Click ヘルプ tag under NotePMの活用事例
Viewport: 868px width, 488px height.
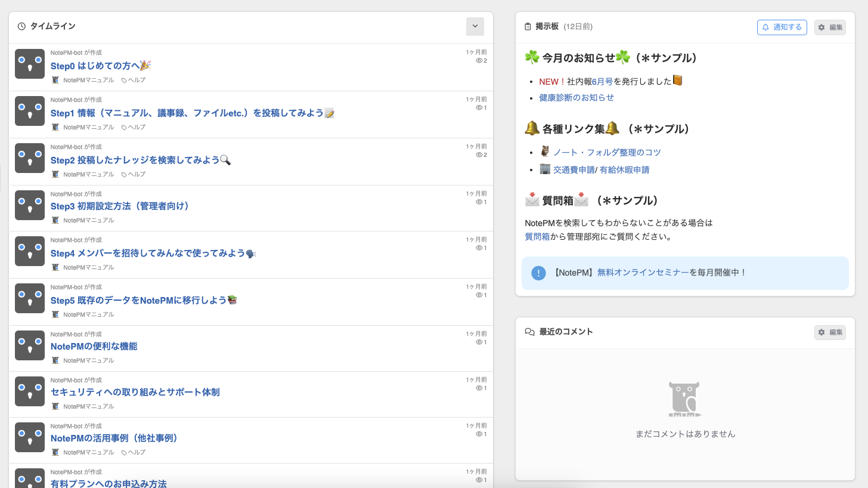coord(134,452)
